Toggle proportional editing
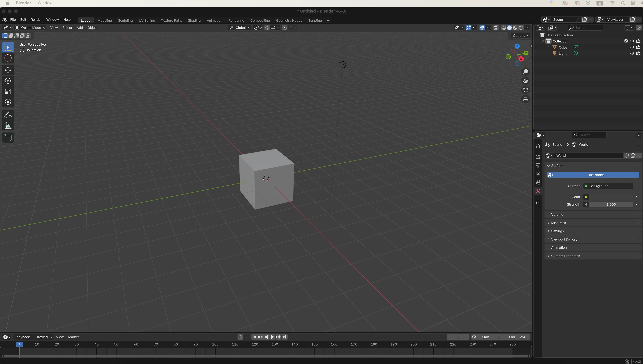The width and height of the screenshot is (643, 364). (284, 28)
